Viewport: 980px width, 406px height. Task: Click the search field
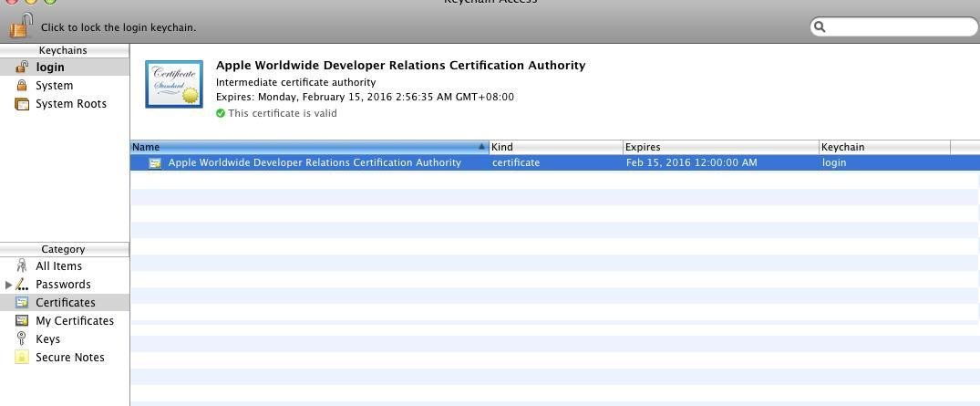893,26
